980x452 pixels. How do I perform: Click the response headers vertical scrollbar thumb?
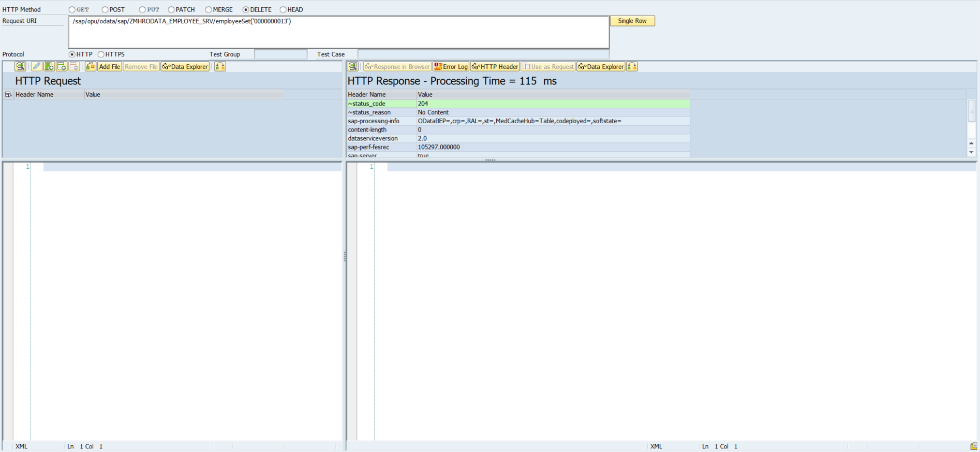tap(971, 111)
